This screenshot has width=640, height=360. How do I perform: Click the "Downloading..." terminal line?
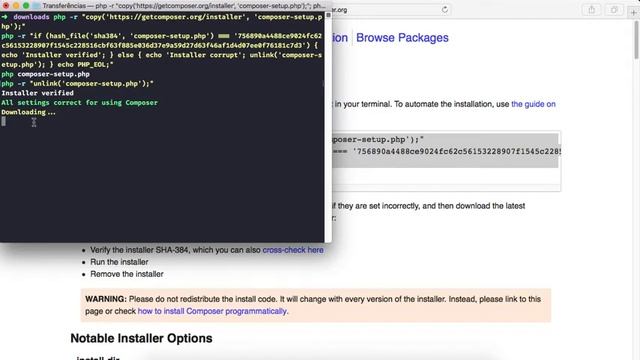click(x=28, y=112)
